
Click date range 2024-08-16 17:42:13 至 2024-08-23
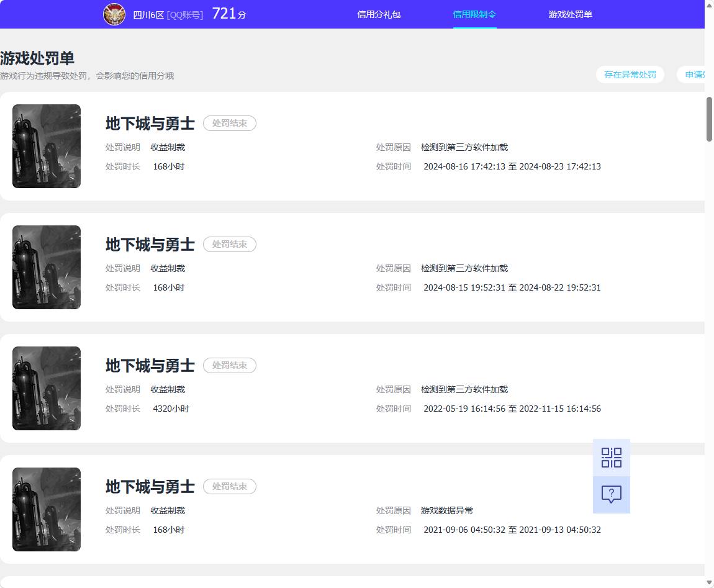point(512,166)
